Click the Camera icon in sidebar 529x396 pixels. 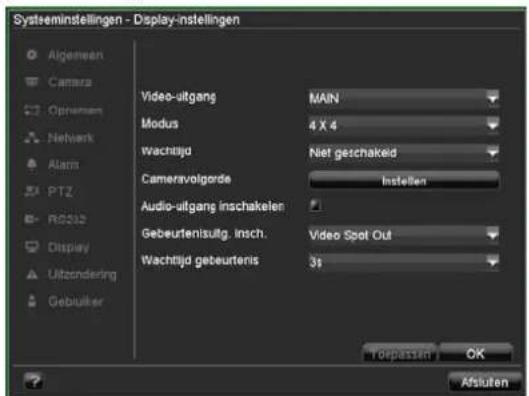coord(32,82)
